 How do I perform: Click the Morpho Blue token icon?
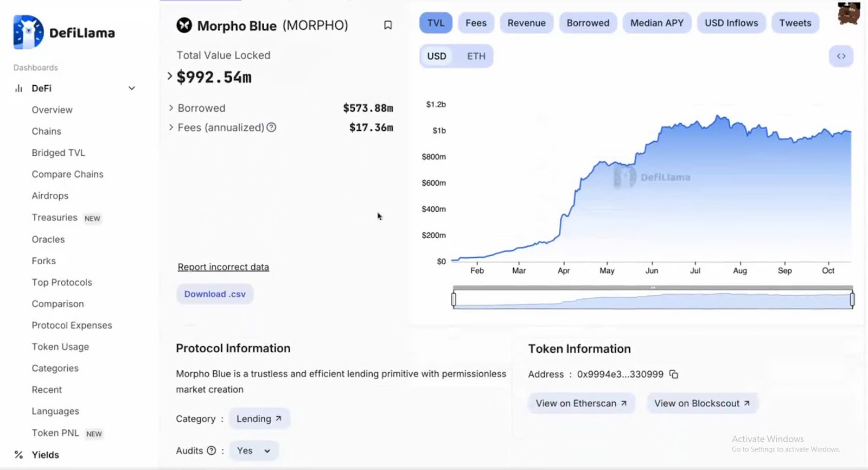[184, 25]
